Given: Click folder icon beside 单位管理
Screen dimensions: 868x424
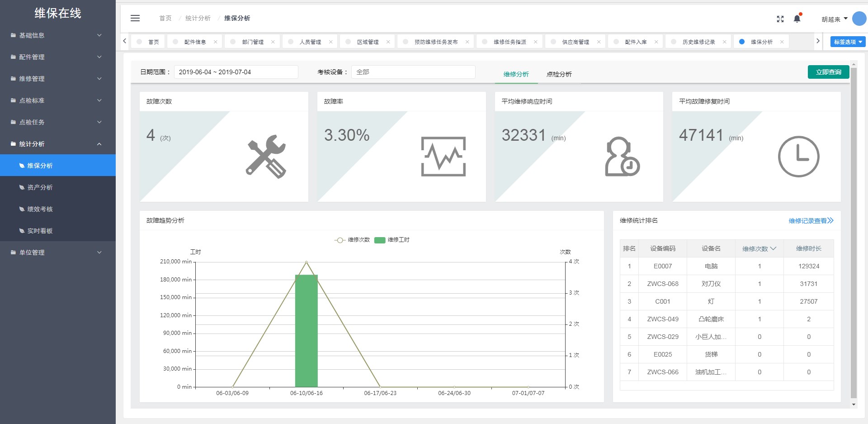Looking at the screenshot, I should click(x=13, y=252).
